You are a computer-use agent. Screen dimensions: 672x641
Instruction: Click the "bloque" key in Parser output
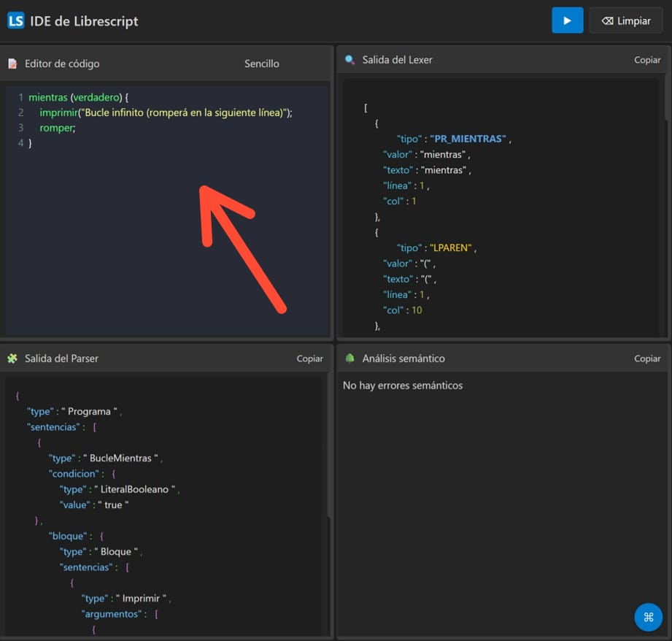(x=68, y=537)
